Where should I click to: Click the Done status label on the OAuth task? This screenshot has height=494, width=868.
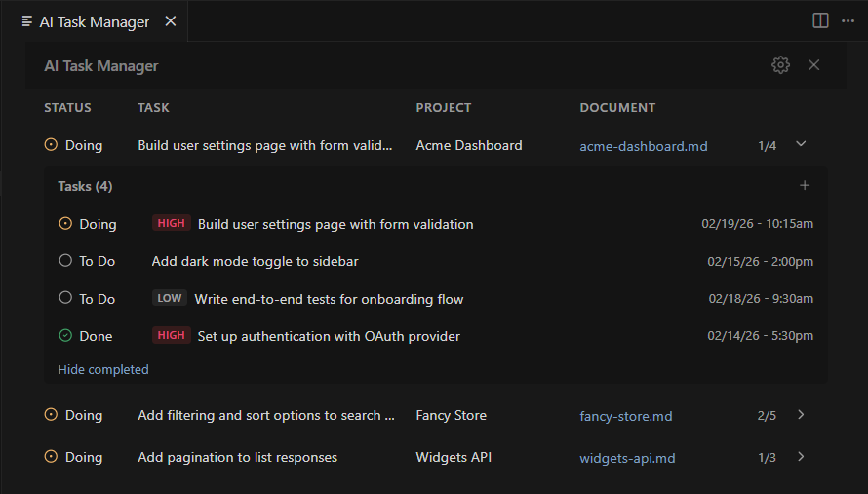96,336
